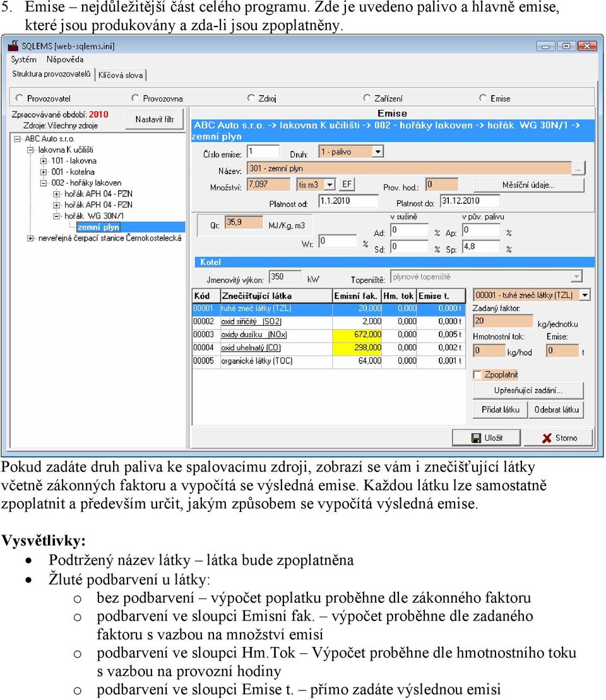This screenshot has width=606, height=700.
Task: Click the Qr field showing 35,9
Action: pyautogui.click(x=244, y=222)
